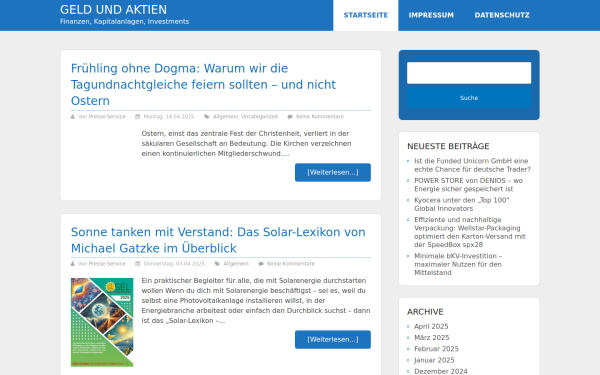The height and width of the screenshot is (375, 600).
Task: Open Keine Kommentare under Solar-Lexikon post
Action: 291,264
